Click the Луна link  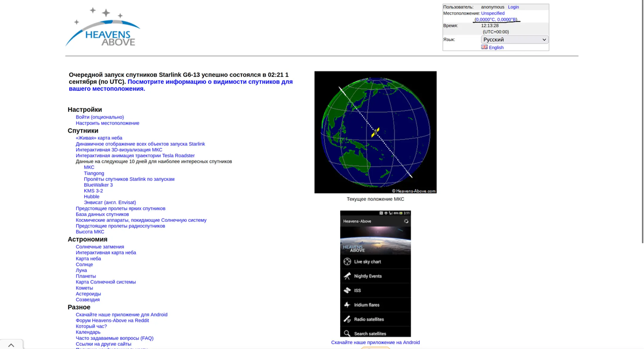tap(81, 271)
